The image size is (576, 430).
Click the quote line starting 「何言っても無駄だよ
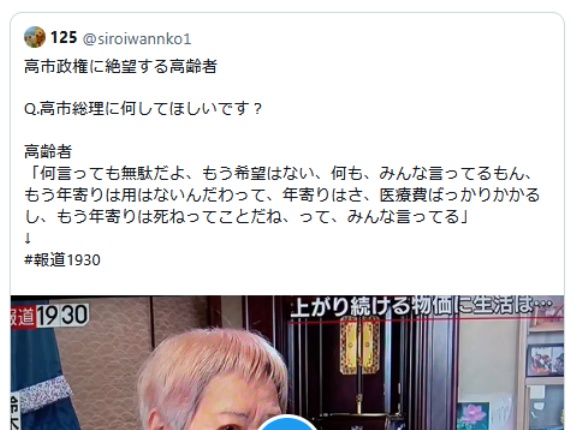pos(280,173)
